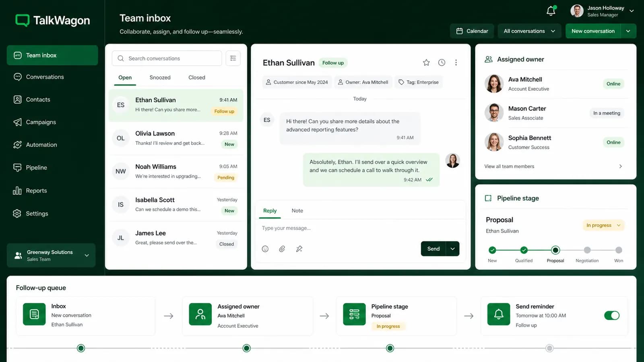Image resolution: width=644 pixels, height=362 pixels.
Task: Click the Reports chart icon
Action: coord(17,191)
